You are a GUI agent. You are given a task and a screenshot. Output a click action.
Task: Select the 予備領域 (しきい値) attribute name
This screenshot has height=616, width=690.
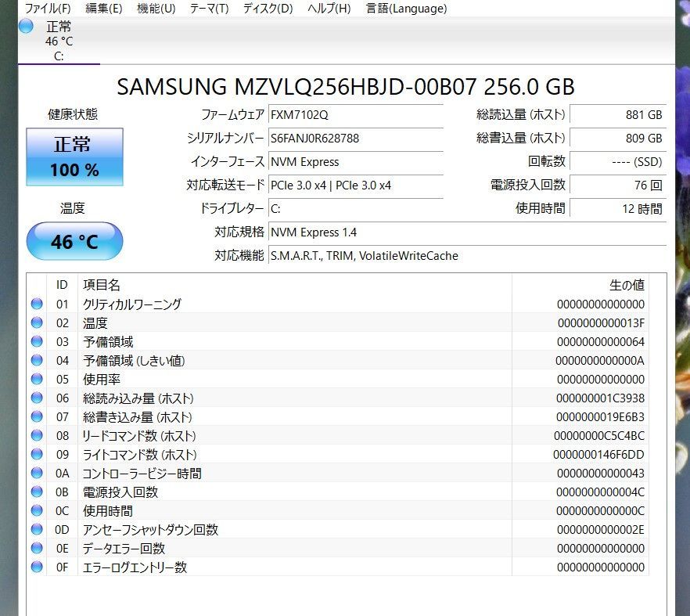tap(134, 361)
